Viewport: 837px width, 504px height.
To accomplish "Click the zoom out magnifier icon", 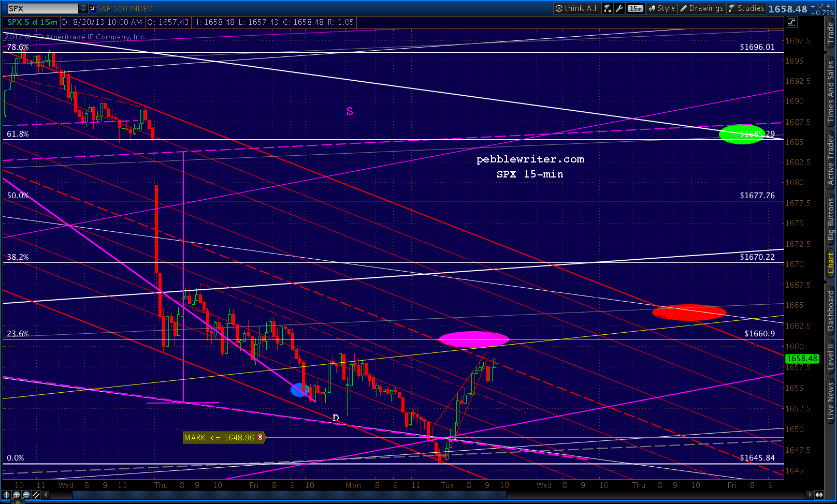I will pyautogui.click(x=26, y=495).
